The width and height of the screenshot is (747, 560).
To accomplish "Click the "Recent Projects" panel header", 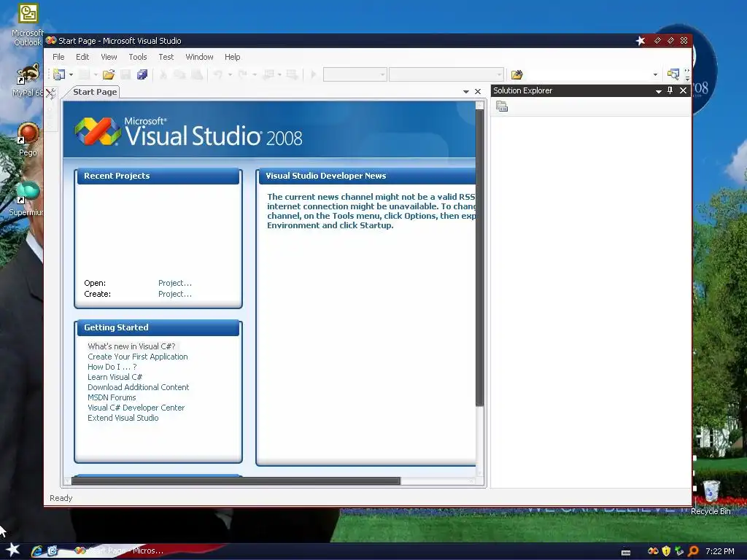I will pos(158,176).
